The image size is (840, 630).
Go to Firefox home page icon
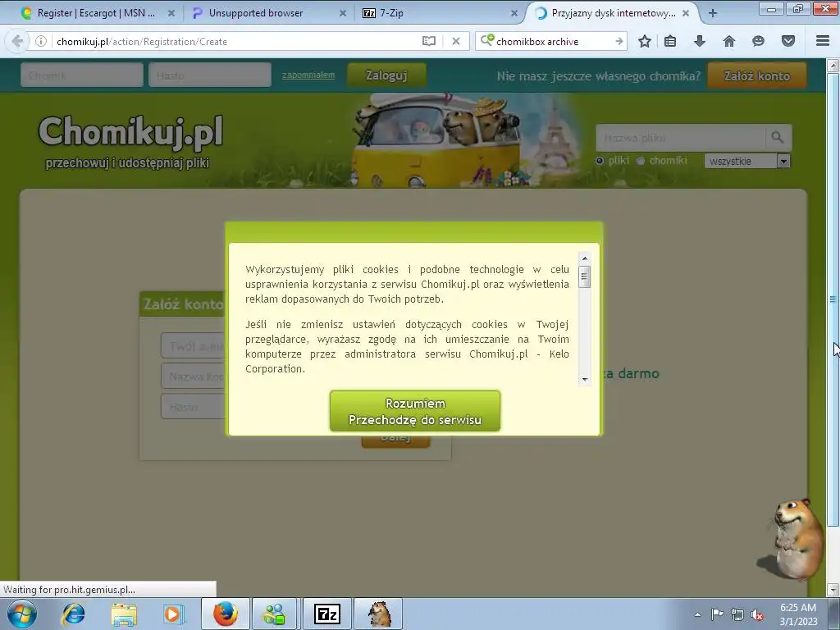728,41
